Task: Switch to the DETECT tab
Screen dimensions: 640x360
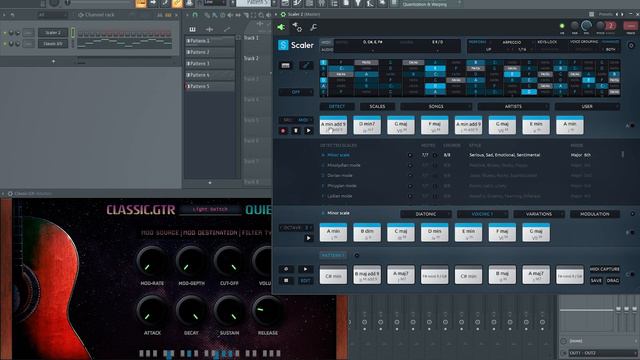Action: pyautogui.click(x=337, y=107)
